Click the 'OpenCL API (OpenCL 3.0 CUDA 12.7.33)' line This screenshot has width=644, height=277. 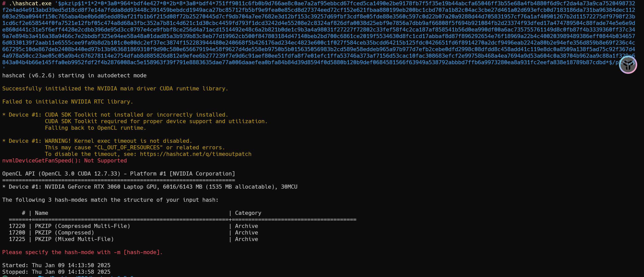coord(119,174)
